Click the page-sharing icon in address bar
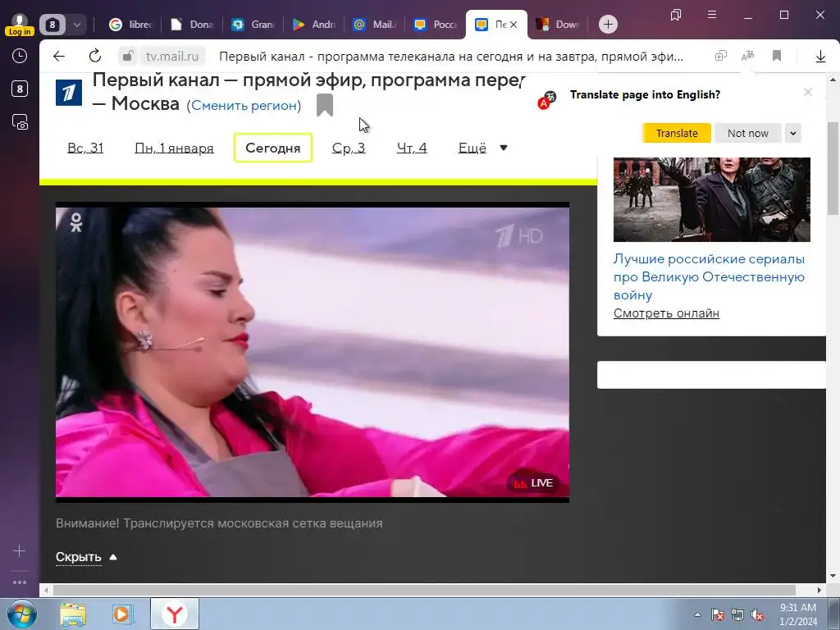 pos(720,56)
